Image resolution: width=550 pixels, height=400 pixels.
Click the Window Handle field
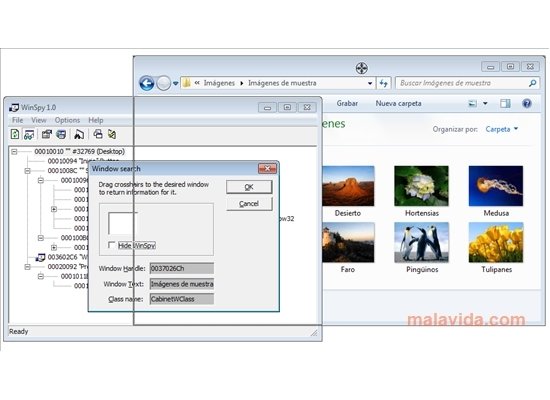(x=182, y=268)
